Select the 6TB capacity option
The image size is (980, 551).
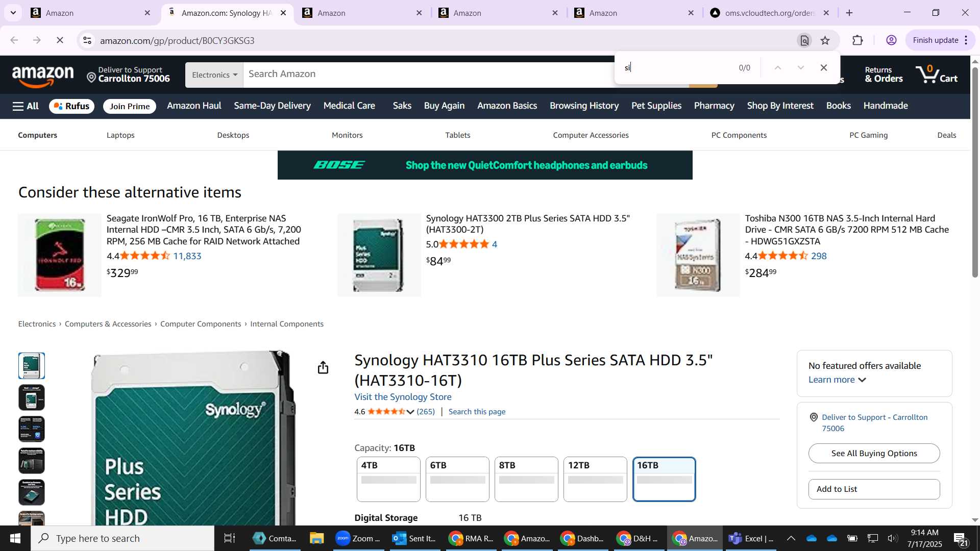(457, 479)
